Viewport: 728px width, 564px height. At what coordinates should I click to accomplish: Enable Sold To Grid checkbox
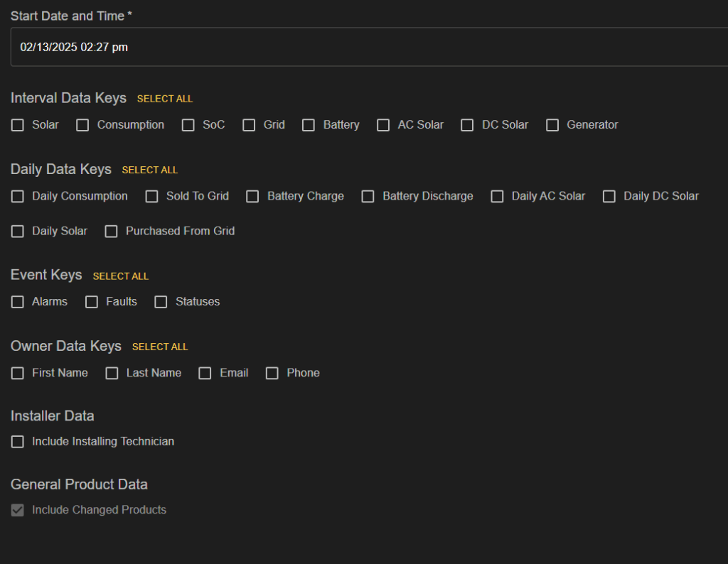[152, 197]
